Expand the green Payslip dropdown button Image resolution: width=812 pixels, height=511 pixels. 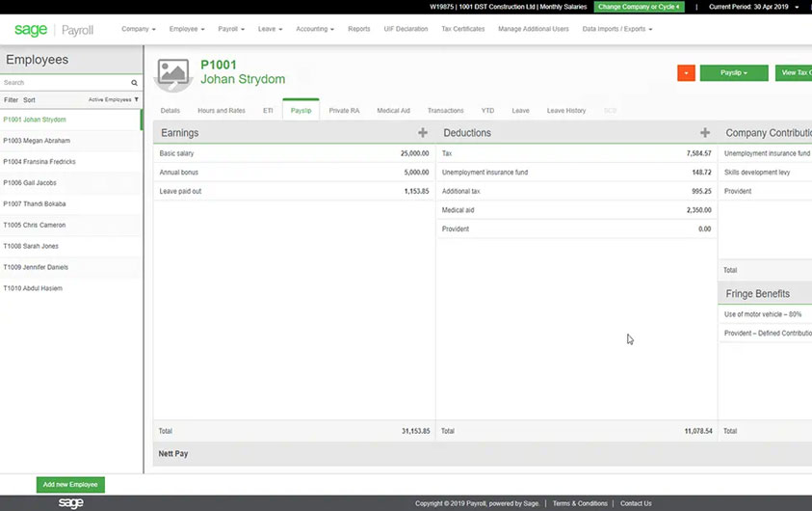point(733,73)
